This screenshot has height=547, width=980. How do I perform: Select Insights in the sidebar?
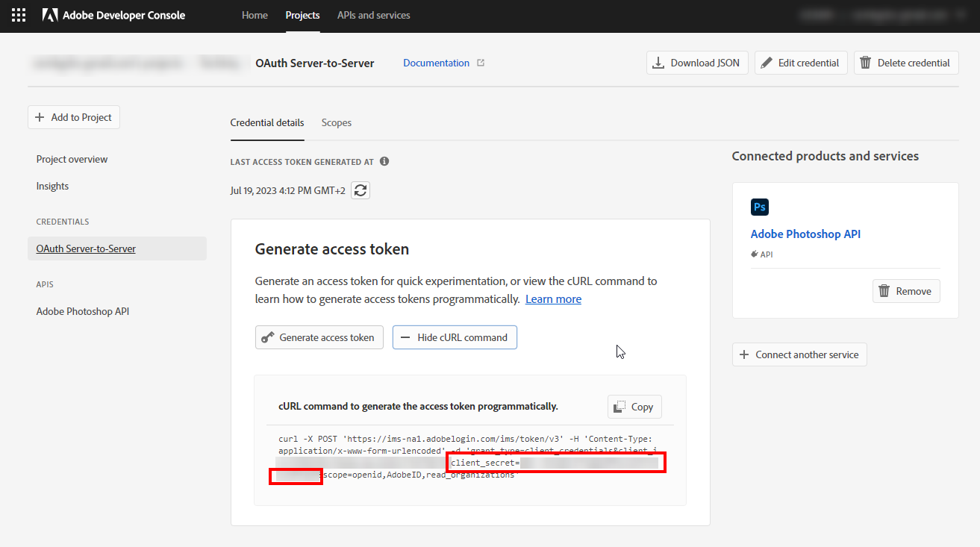52,186
